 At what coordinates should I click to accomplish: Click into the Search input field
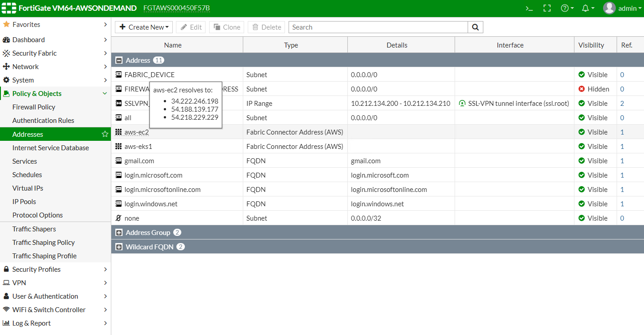(378, 27)
